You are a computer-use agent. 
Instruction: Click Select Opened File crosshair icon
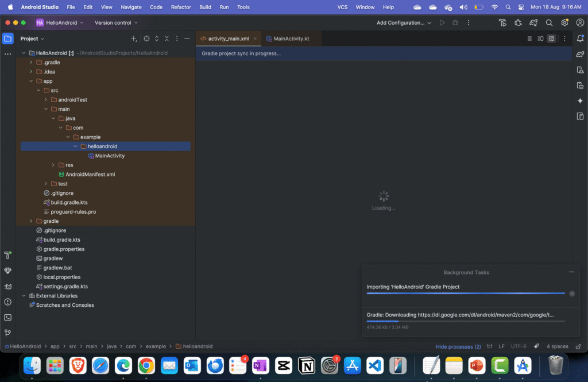[x=146, y=38]
